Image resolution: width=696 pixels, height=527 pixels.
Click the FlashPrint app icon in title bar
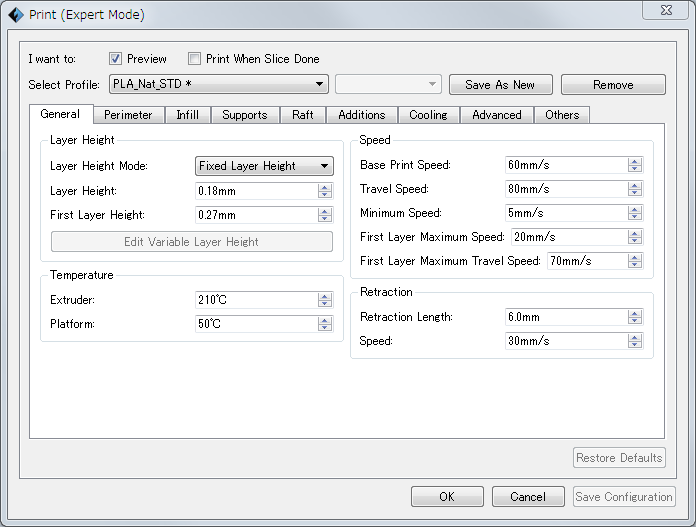tap(16, 15)
